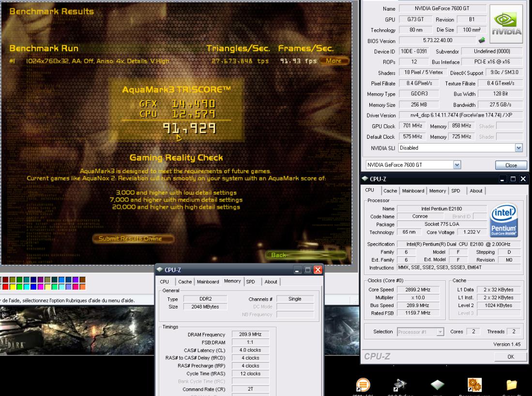532x396 pixels.
Task: Pick the bright green swatch in the Paint palette
Action: [x=19, y=287]
